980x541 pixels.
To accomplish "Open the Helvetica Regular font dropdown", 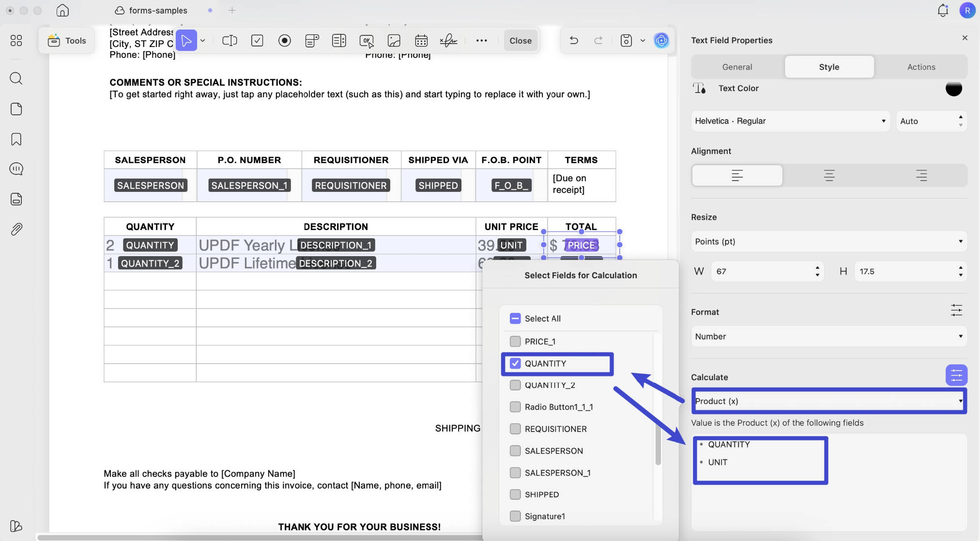I will (790, 121).
